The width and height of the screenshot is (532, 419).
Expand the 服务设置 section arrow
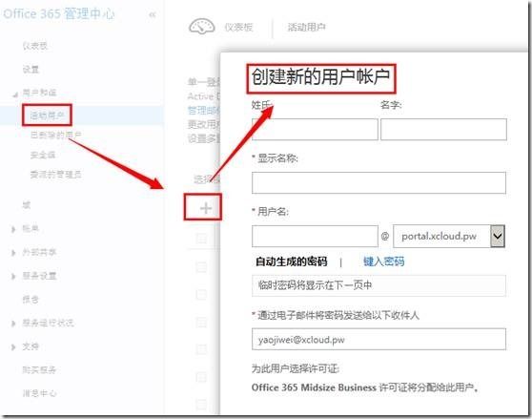[13, 276]
